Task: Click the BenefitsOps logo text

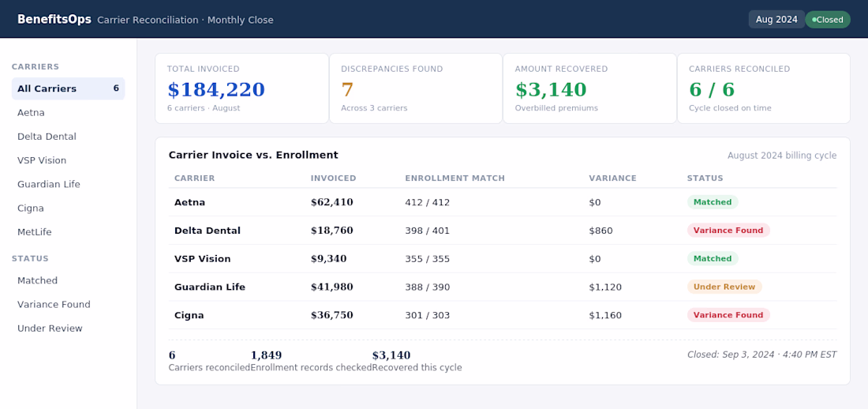Action: (54, 20)
